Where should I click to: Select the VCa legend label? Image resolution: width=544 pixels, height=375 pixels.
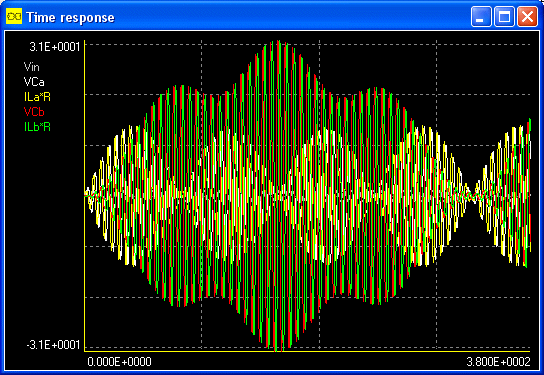pos(34,82)
